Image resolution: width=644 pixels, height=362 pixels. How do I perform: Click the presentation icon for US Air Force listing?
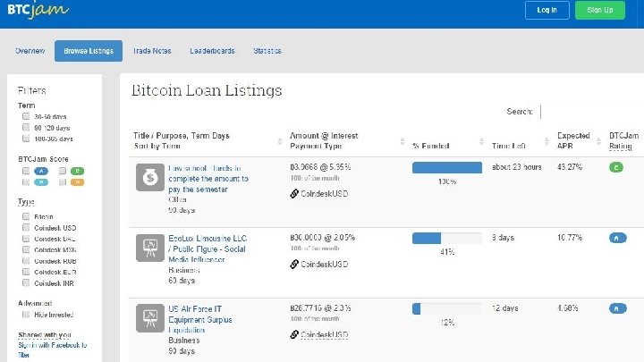(x=150, y=318)
